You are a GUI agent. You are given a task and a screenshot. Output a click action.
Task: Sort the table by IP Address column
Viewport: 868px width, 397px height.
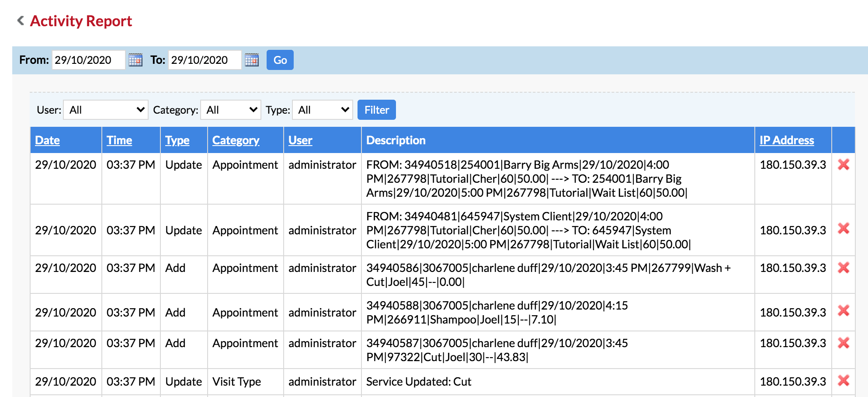787,140
